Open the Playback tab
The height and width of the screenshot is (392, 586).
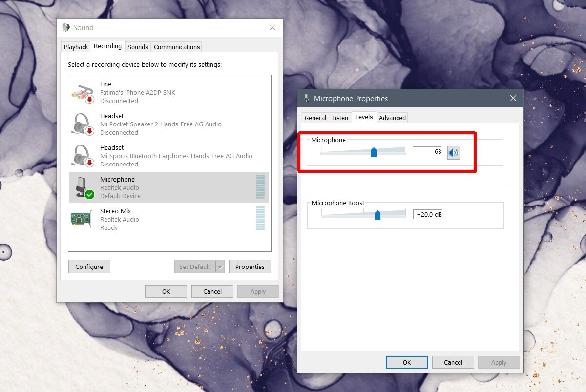coord(75,46)
